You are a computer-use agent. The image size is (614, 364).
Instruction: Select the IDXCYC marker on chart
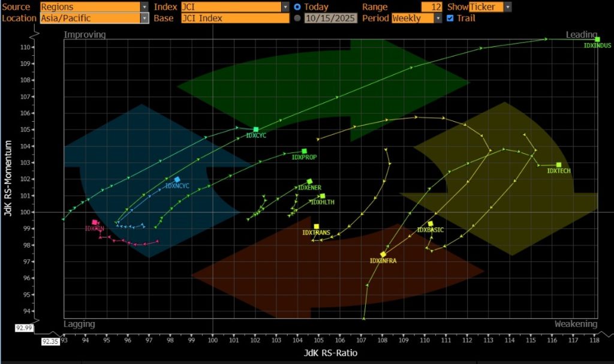pos(256,130)
